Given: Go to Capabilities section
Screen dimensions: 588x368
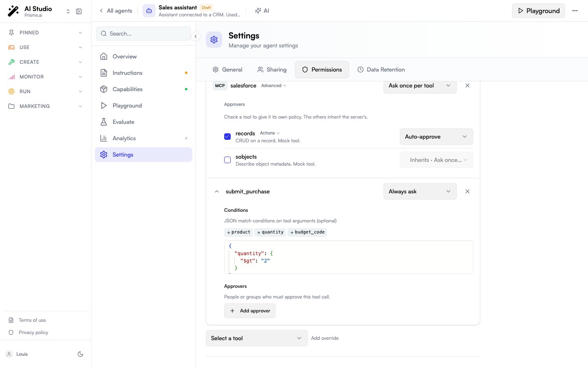Looking at the screenshot, I should point(143,89).
